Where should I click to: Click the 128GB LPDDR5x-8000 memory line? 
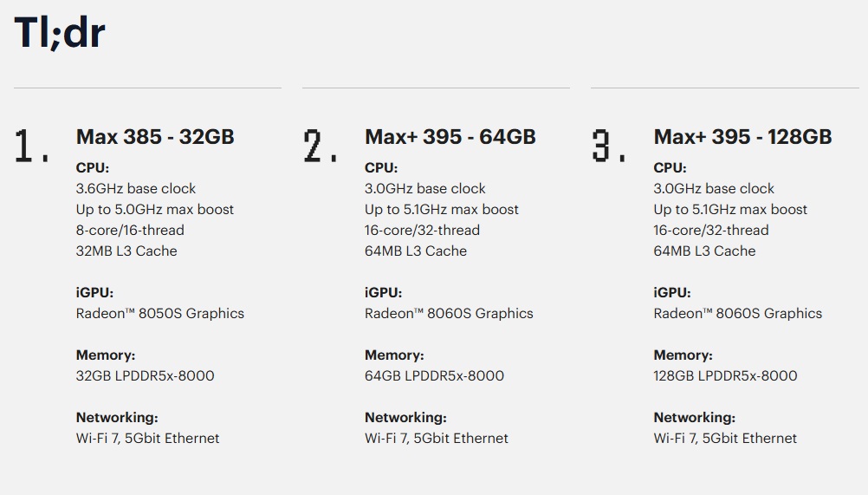click(725, 376)
